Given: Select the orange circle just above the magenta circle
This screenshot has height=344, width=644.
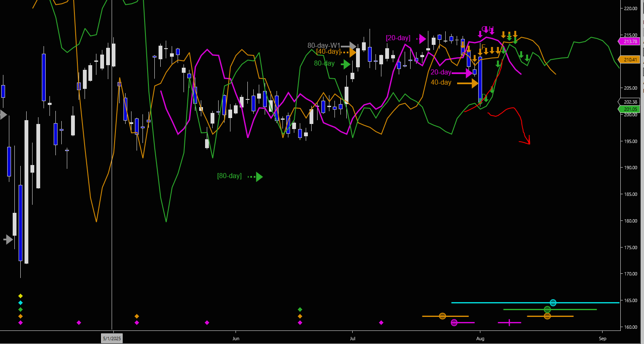Looking at the screenshot, I should click(442, 316).
